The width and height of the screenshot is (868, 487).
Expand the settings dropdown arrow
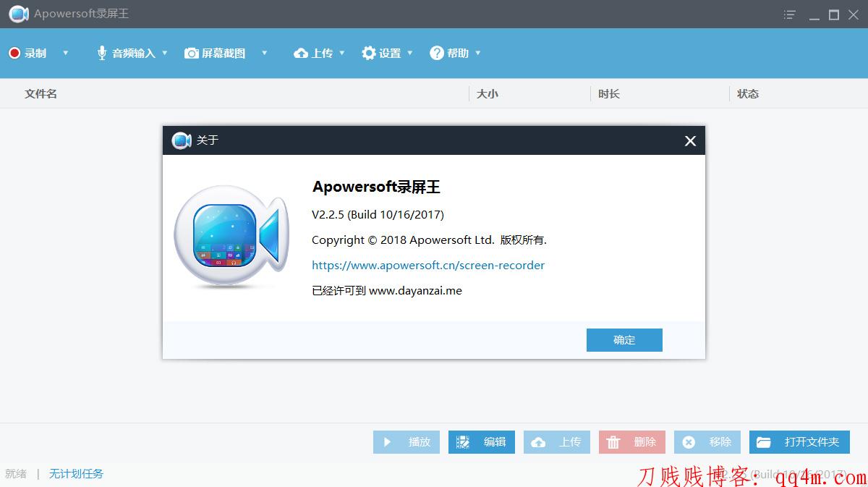point(410,53)
